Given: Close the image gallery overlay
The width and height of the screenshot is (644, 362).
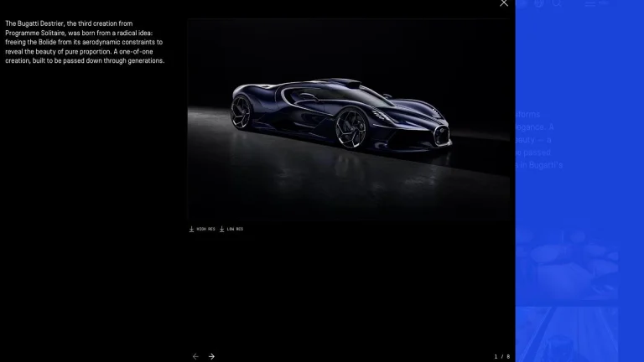Looking at the screenshot, I should click(x=504, y=3).
